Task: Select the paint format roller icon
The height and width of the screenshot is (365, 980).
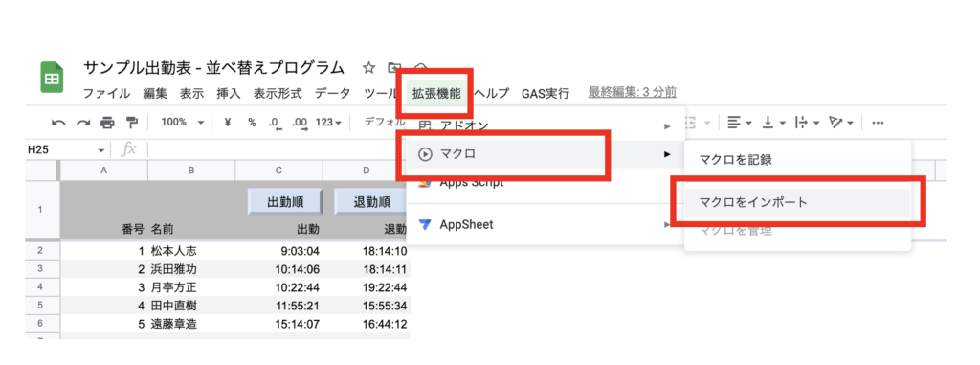Action: 131,123
